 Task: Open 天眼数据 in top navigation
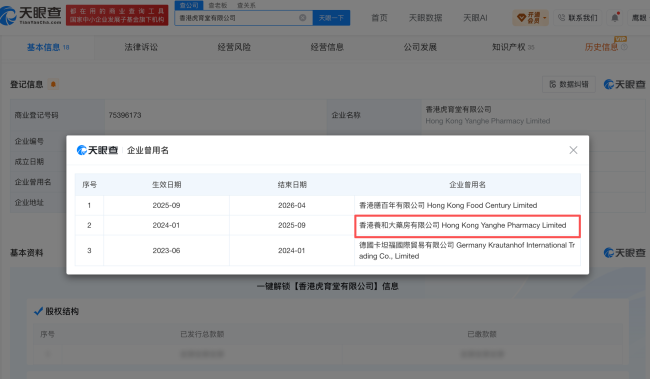pos(425,18)
